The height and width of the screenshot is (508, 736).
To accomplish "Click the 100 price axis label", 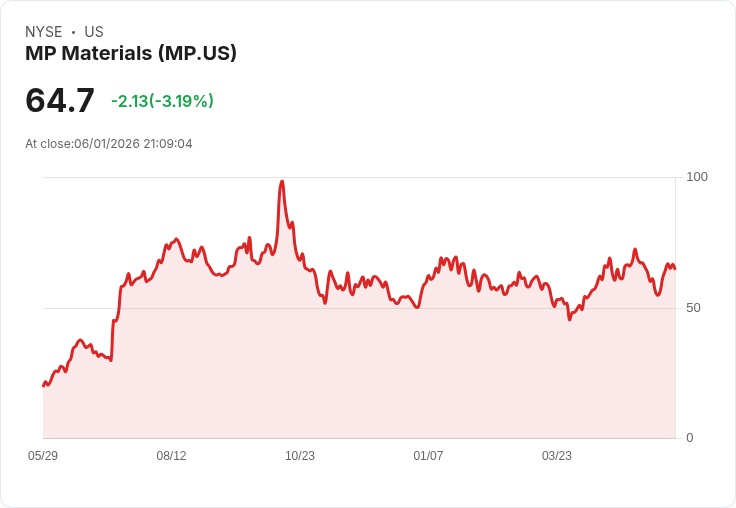I will point(697,177).
